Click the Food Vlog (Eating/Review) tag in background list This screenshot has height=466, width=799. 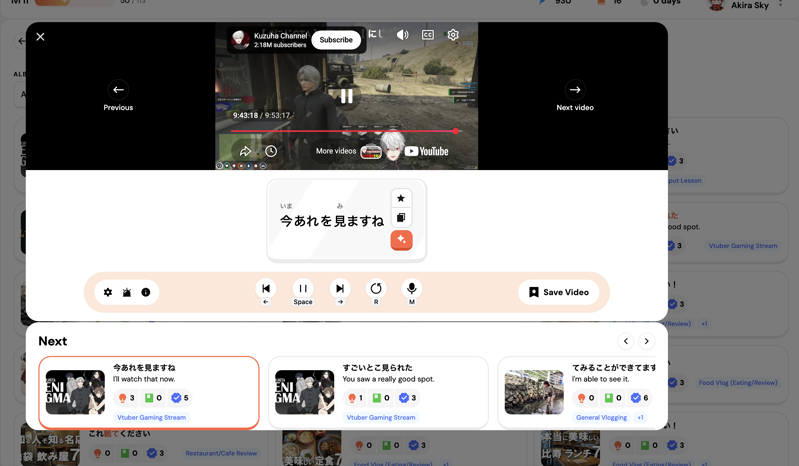[x=738, y=382]
